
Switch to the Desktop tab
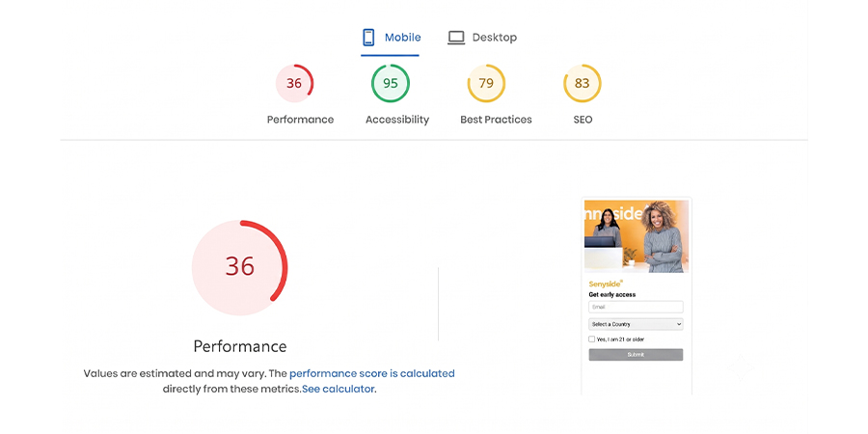[x=482, y=38]
